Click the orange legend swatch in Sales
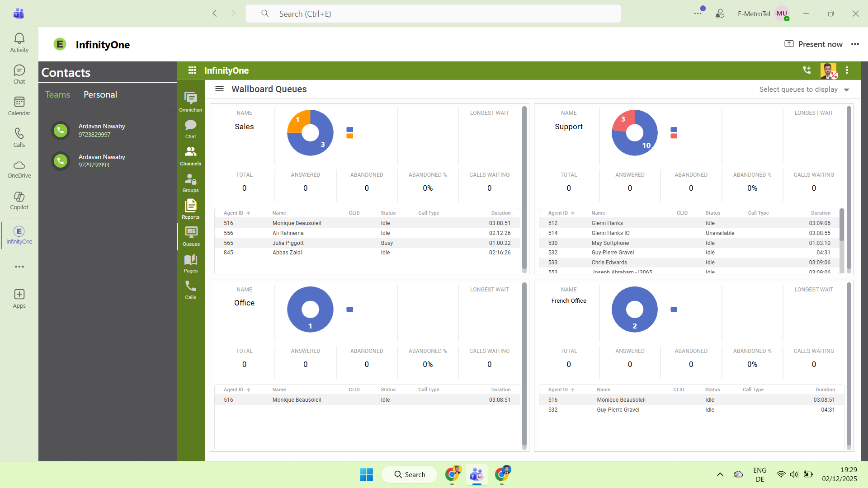Image resolution: width=868 pixels, height=488 pixels. pyautogui.click(x=349, y=136)
